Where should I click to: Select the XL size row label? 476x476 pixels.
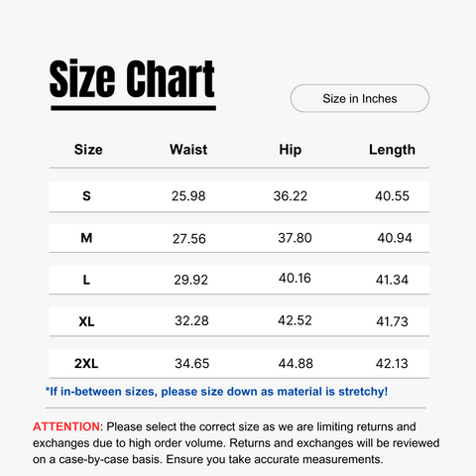pyautogui.click(x=86, y=321)
